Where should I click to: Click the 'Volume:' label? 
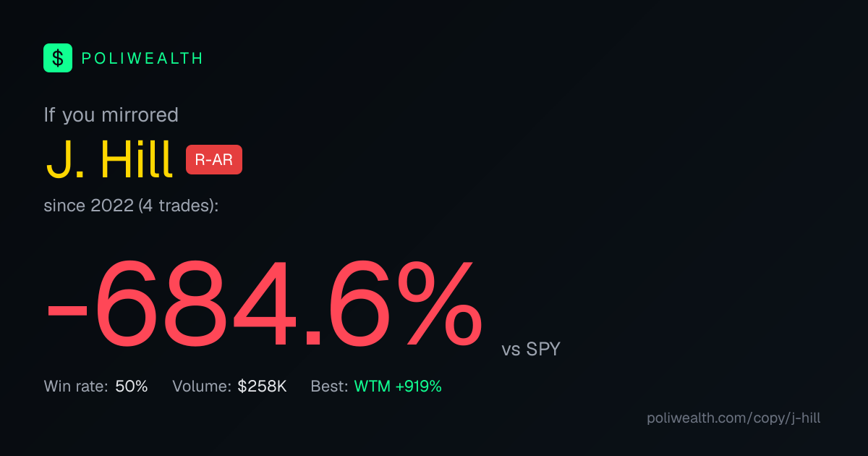pos(202,387)
